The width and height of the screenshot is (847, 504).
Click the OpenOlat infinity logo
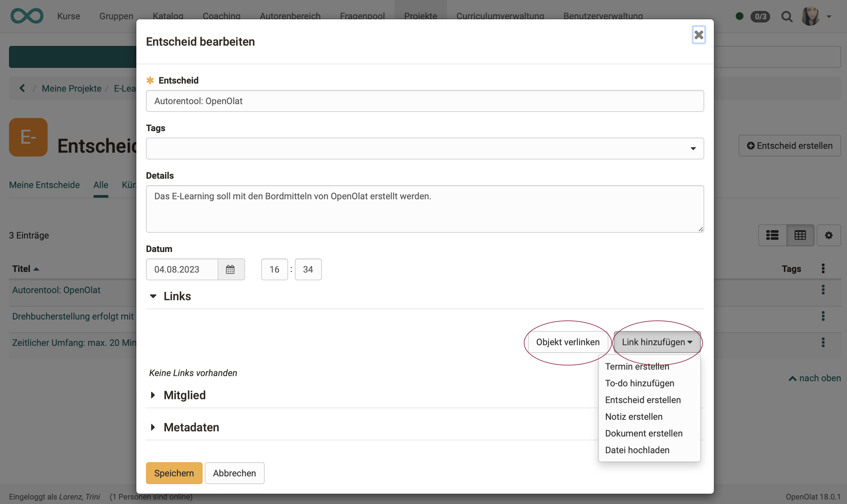27,16
